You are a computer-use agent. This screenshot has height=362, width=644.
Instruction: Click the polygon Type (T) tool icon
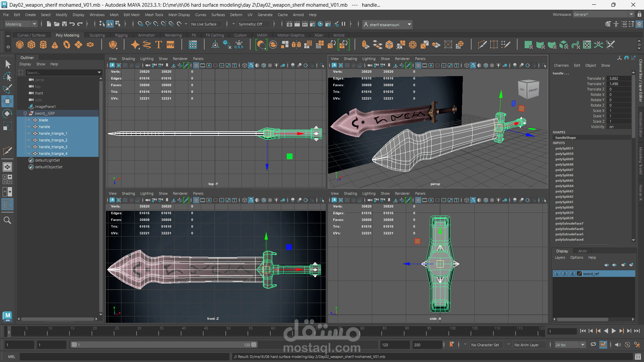click(159, 45)
